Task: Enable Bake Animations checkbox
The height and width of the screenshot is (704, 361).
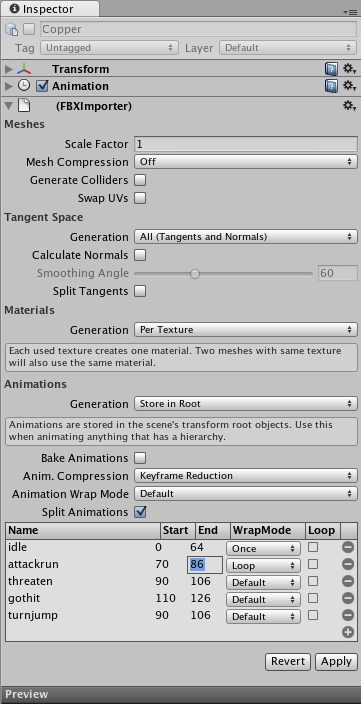Action: click(141, 458)
